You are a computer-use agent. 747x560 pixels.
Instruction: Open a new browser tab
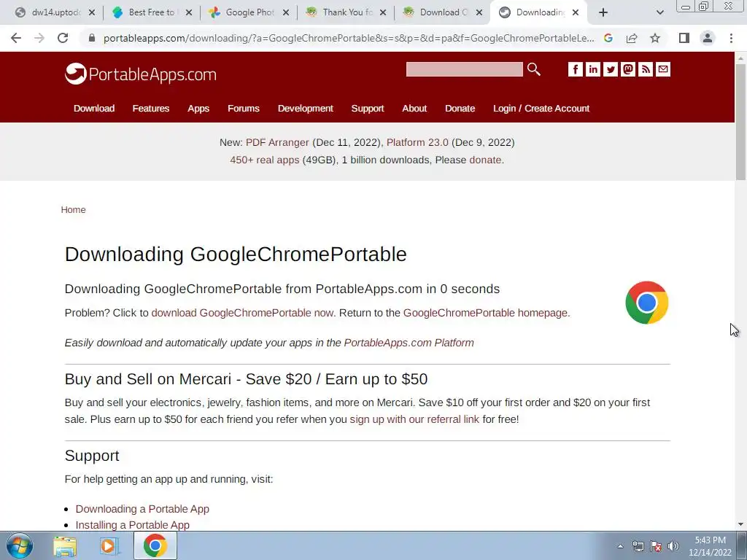(603, 12)
